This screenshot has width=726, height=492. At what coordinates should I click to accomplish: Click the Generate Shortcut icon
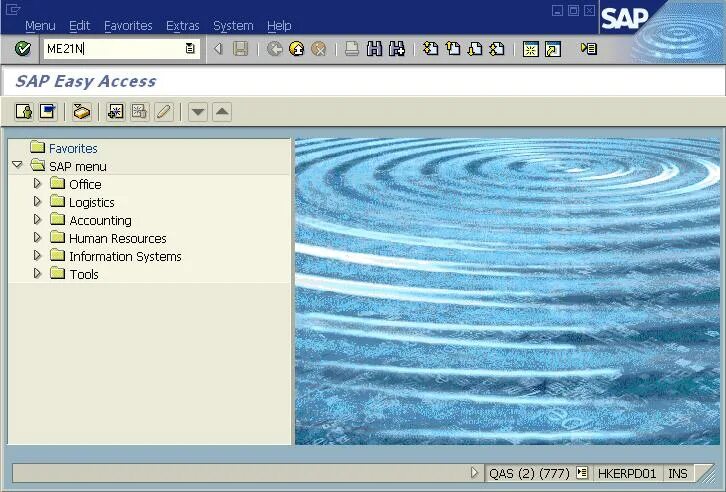coord(553,49)
